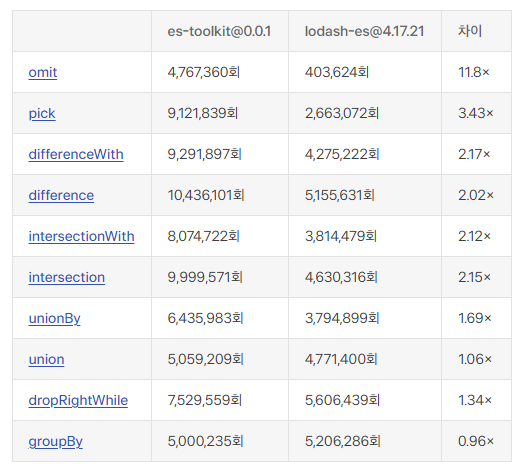Select the 9,999,571회 cell
Viewport: 530px width, 471px height.
coord(220,277)
